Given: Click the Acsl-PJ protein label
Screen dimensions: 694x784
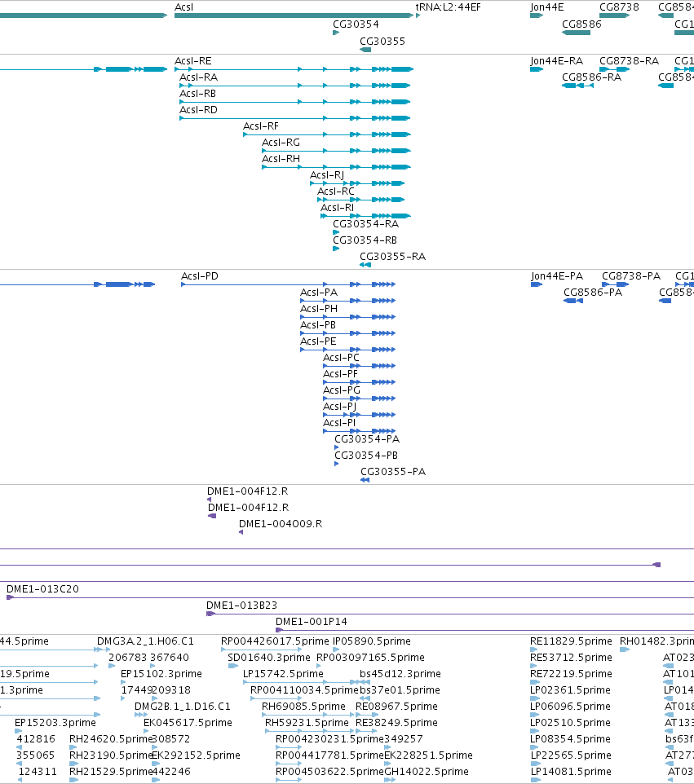Looking at the screenshot, I should click(340, 407).
